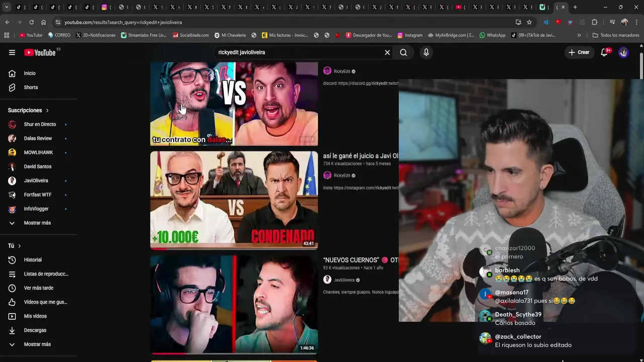Expand the Suscripciones section chevron
Viewport: 644px width, 362px height.
(47, 110)
